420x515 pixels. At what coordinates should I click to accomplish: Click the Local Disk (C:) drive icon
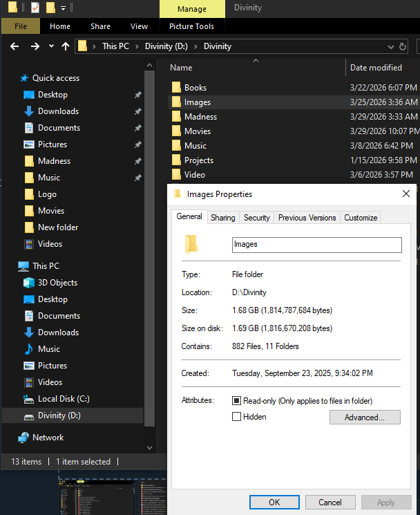(x=29, y=399)
